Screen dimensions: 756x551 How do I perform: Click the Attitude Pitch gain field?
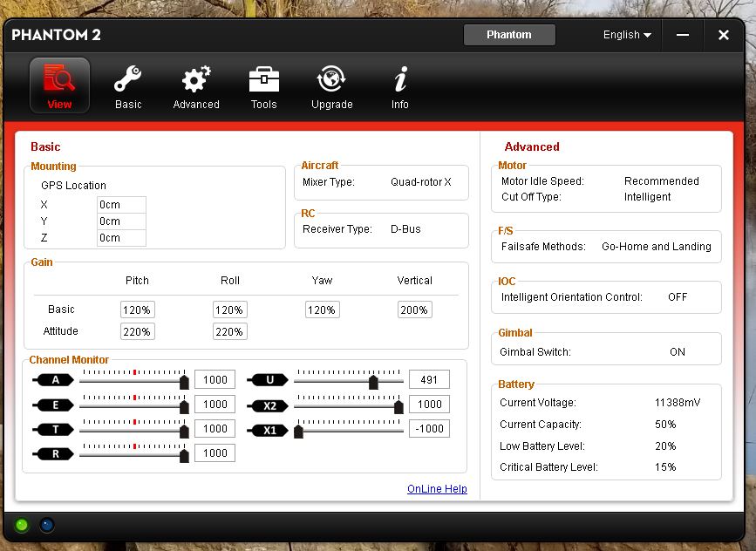coord(138,331)
